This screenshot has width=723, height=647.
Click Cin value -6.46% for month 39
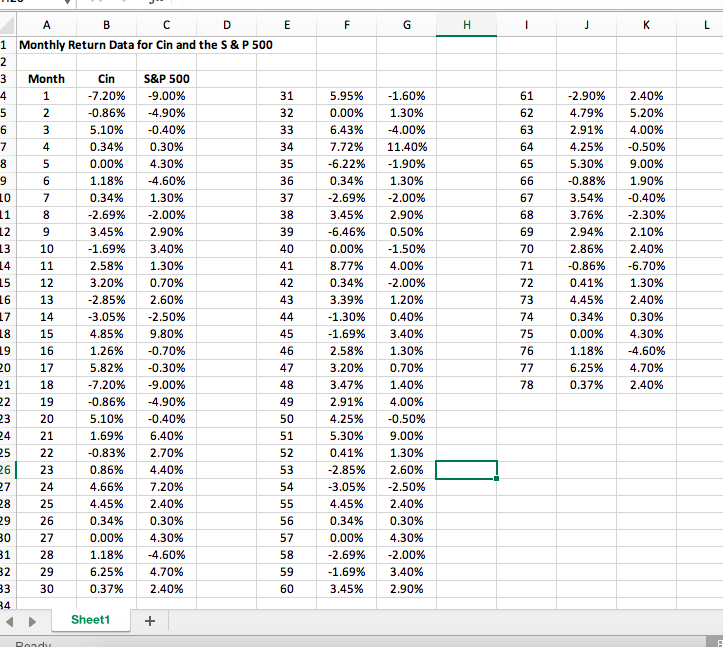346,232
